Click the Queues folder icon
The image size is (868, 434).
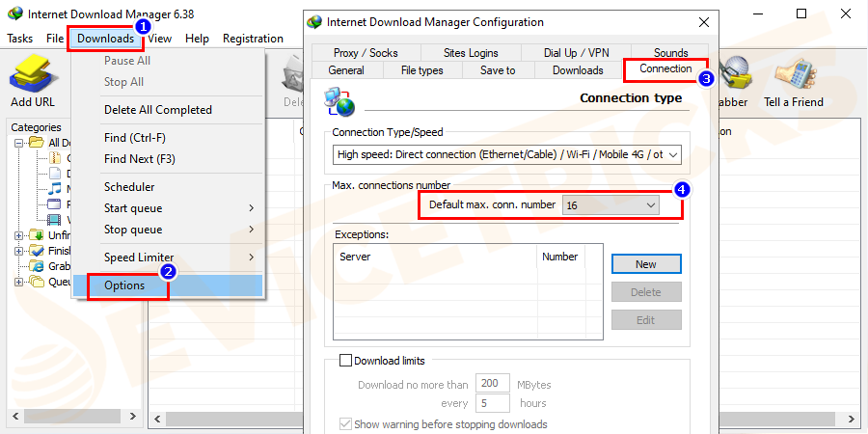click(x=37, y=282)
